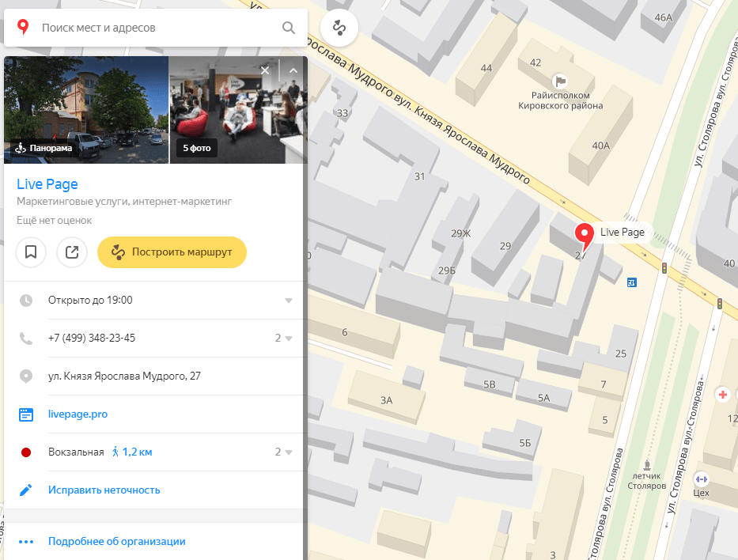Click building 40А on the map
Image resolution: width=738 pixels, height=560 pixels.
(x=601, y=146)
